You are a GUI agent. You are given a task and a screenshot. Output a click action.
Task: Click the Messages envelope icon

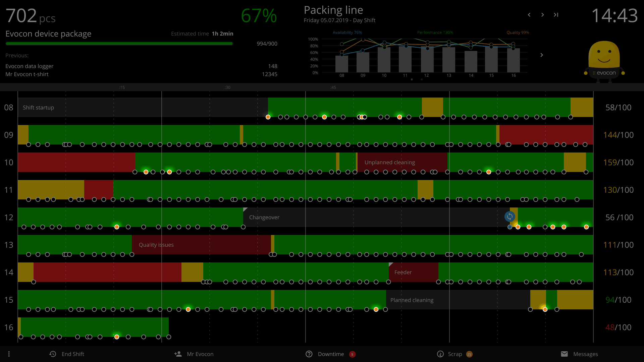[x=564, y=354]
